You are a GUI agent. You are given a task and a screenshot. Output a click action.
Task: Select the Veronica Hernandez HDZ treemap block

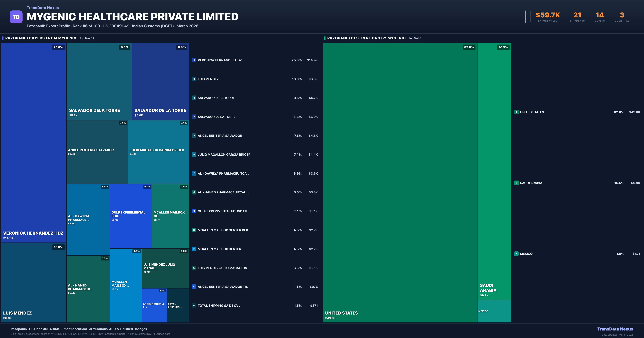pos(34,142)
